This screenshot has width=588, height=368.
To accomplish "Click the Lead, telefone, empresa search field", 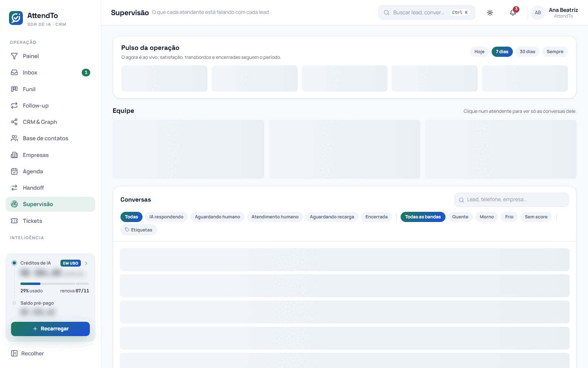I will [x=512, y=200].
